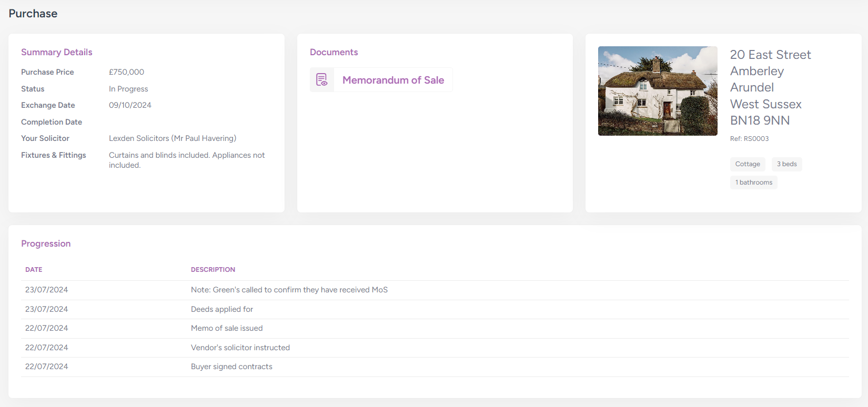Click the 1 bathrooms tag
This screenshot has height=407, width=868.
[753, 182]
